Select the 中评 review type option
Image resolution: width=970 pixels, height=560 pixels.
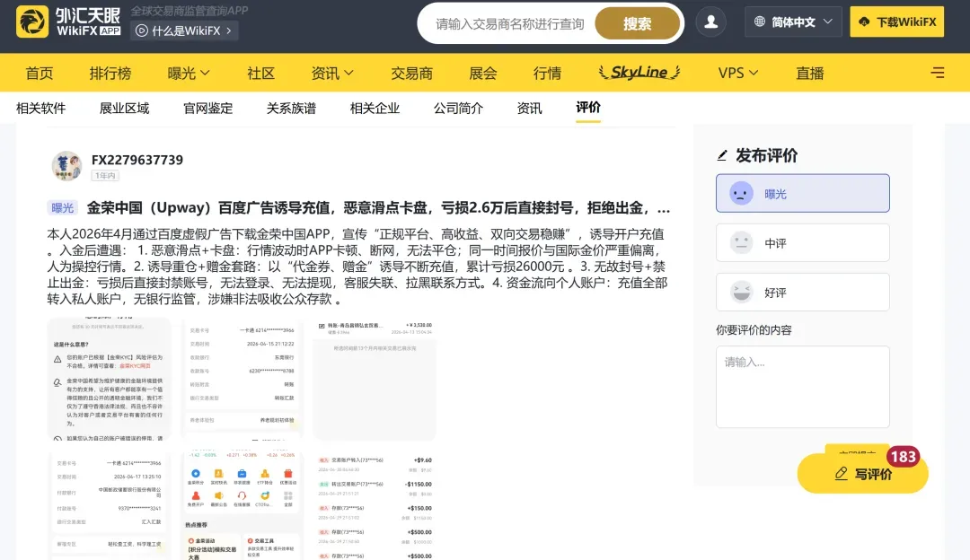(803, 242)
